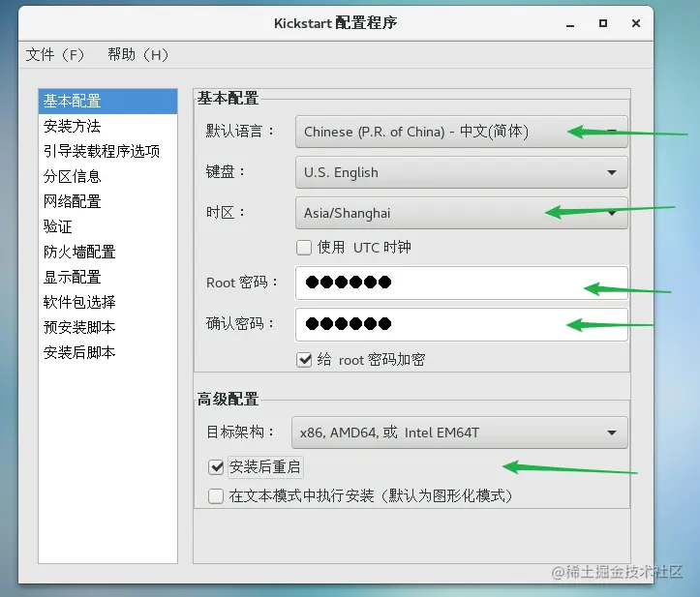Open the 时区 Asia/Shanghai dropdown

(x=461, y=213)
